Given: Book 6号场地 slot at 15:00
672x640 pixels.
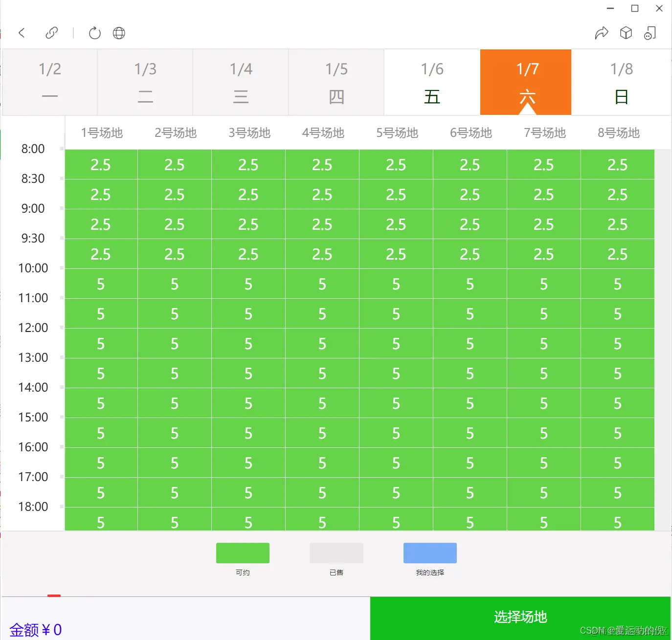Looking at the screenshot, I should [470, 433].
